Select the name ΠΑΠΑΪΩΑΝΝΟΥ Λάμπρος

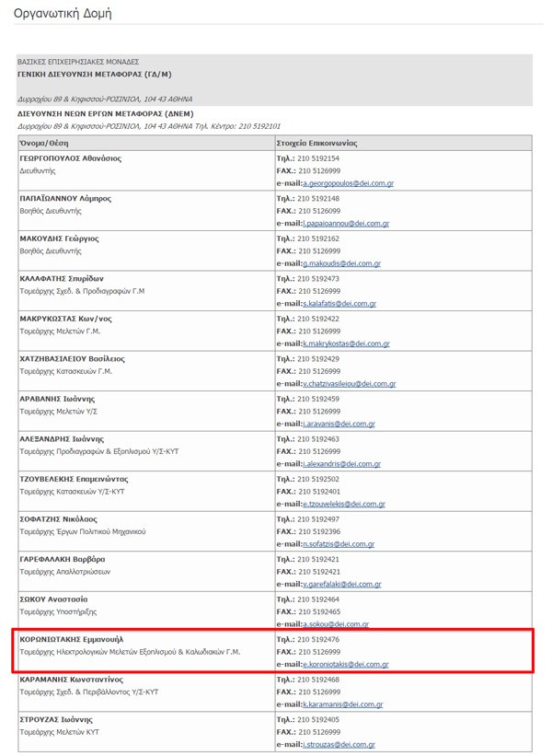pyautogui.click(x=65, y=198)
